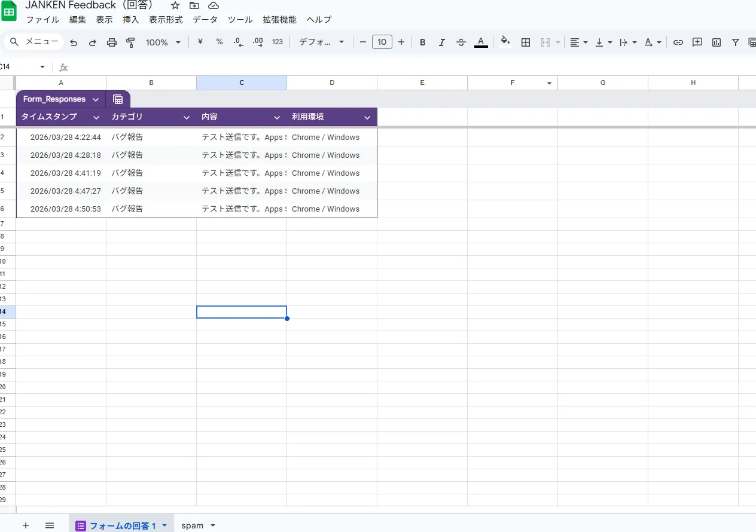Open the 拡張機能 menu
The width and height of the screenshot is (756, 532).
[279, 20]
